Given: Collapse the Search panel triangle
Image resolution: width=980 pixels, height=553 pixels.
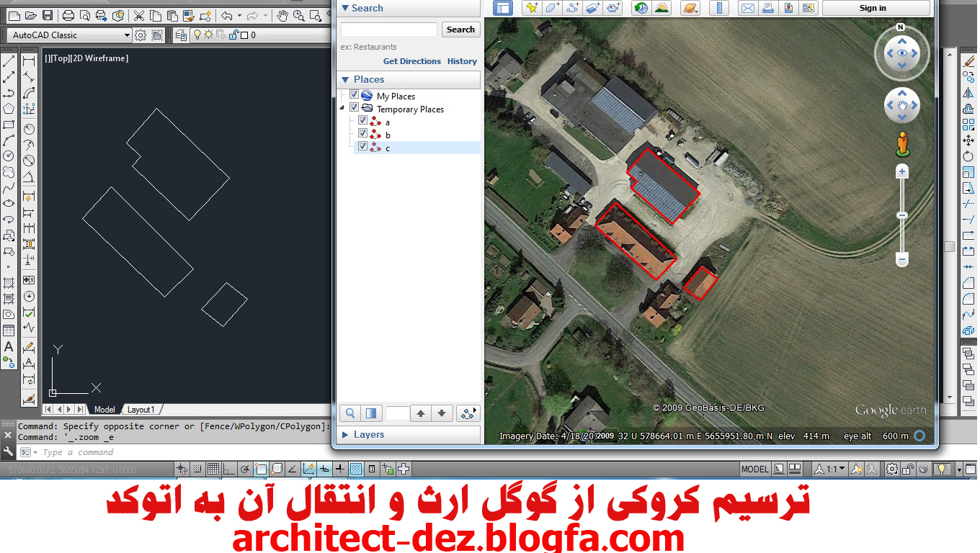Looking at the screenshot, I should tap(345, 8).
